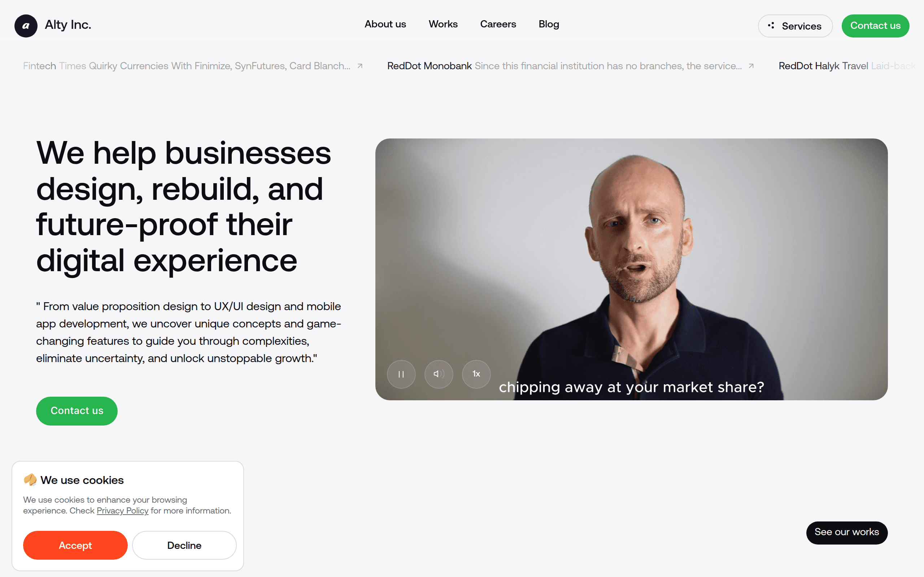The height and width of the screenshot is (577, 924).
Task: Click the Alty round logo icon
Action: pyautogui.click(x=26, y=26)
